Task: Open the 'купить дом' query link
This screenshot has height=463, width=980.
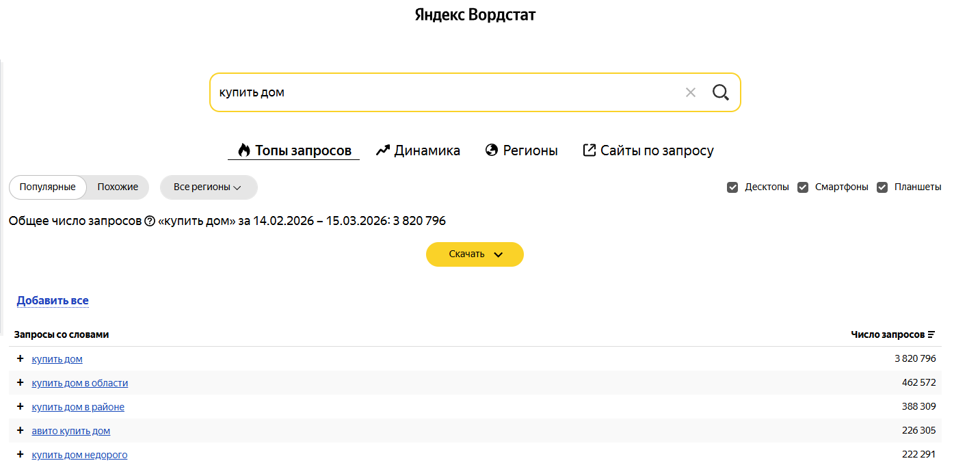Action: tap(57, 359)
